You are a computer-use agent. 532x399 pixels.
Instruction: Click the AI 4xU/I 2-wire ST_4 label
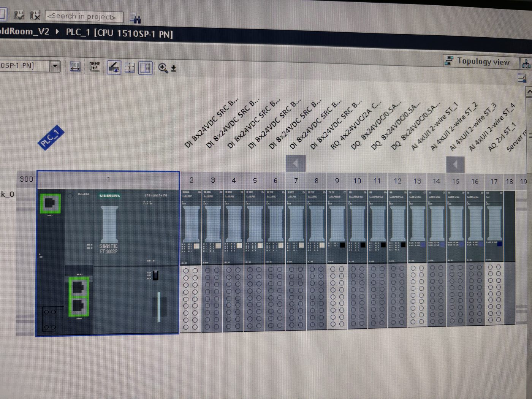click(x=491, y=127)
